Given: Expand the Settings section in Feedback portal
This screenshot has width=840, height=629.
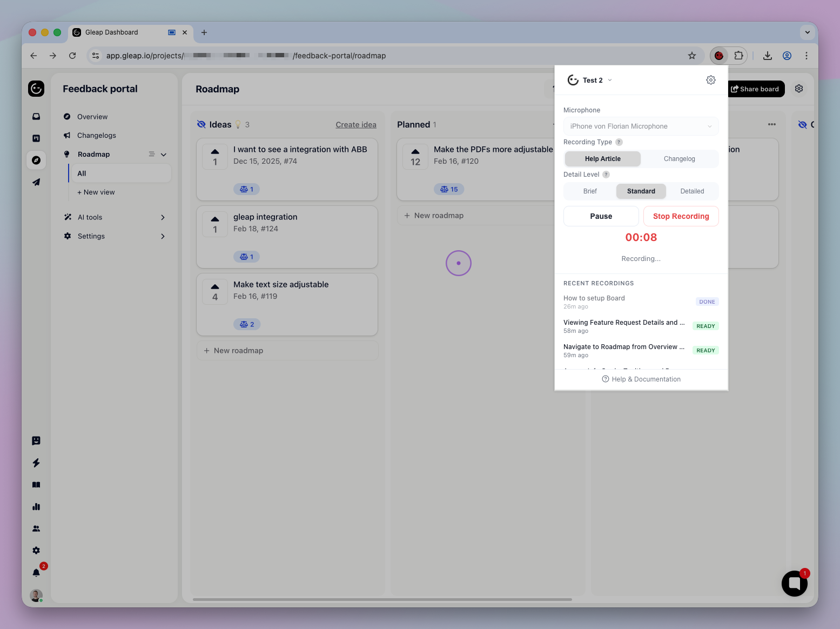Looking at the screenshot, I should [x=163, y=236].
